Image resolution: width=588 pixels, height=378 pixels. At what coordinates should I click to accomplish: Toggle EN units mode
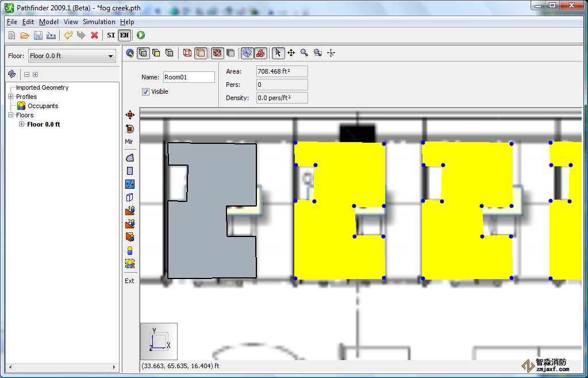(x=124, y=36)
